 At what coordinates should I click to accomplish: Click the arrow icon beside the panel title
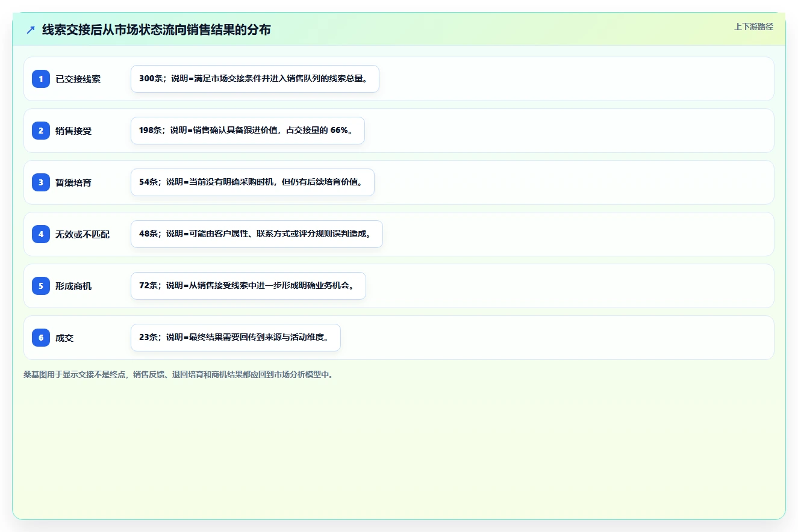[31, 29]
